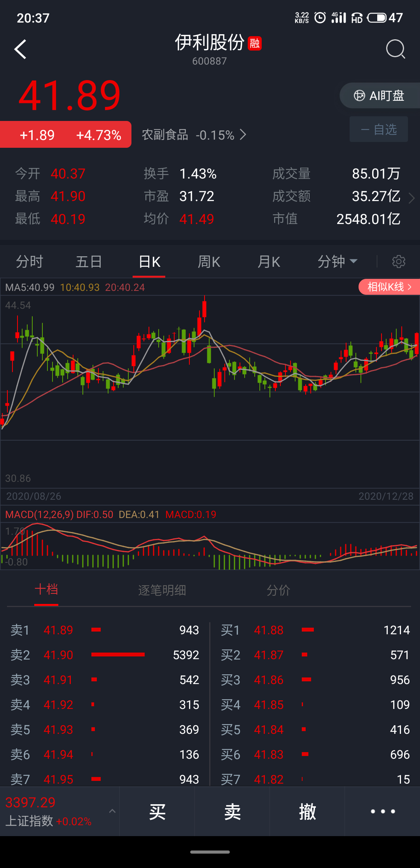This screenshot has width=420, height=868.
Task: Switch to 五日 chart tab
Action: tap(89, 262)
